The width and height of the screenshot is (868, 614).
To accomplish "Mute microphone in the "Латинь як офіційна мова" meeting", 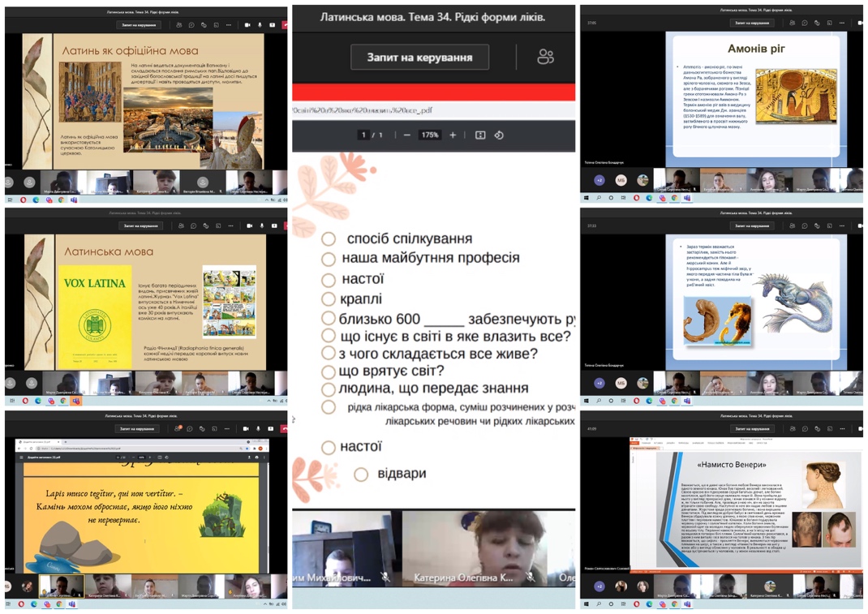I will pyautogui.click(x=260, y=25).
